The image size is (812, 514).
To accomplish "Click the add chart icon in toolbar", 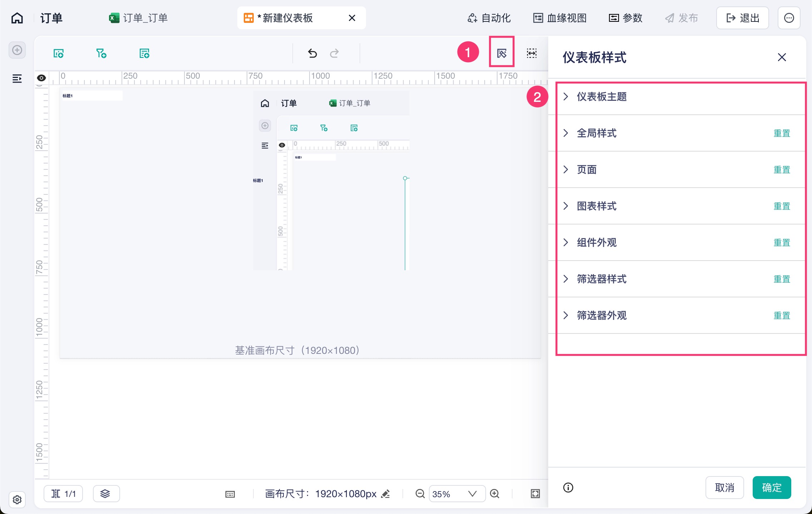I will click(59, 54).
